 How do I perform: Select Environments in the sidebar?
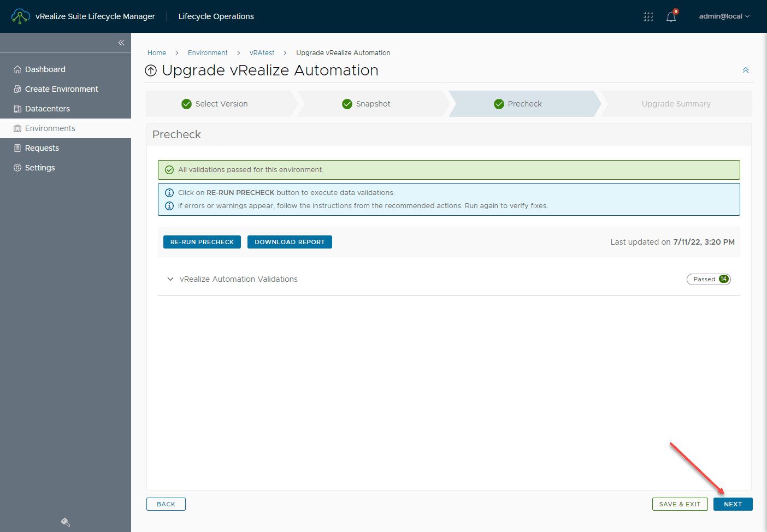click(x=52, y=128)
